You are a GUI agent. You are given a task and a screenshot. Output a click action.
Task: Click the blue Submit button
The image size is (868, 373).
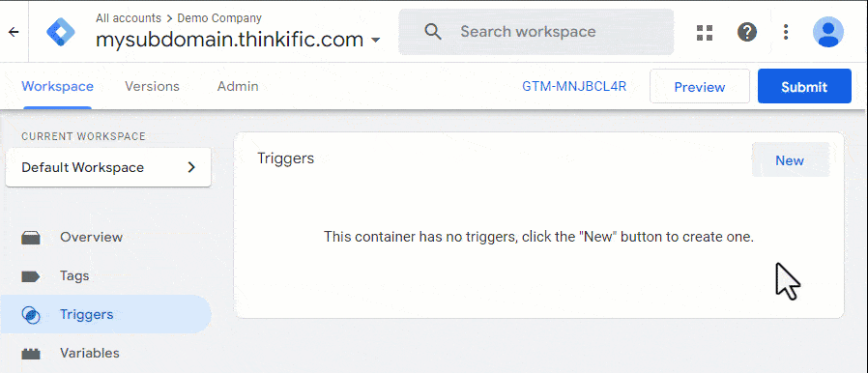click(804, 86)
